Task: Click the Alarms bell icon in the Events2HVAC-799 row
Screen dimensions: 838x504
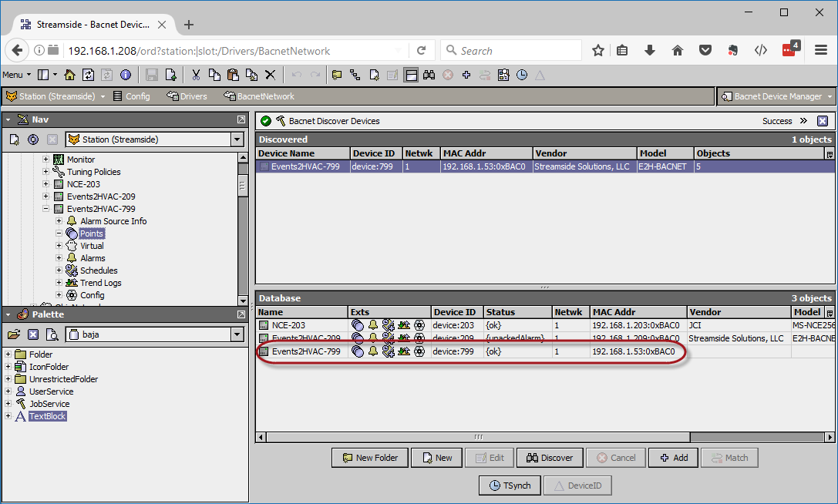Action: click(x=373, y=351)
